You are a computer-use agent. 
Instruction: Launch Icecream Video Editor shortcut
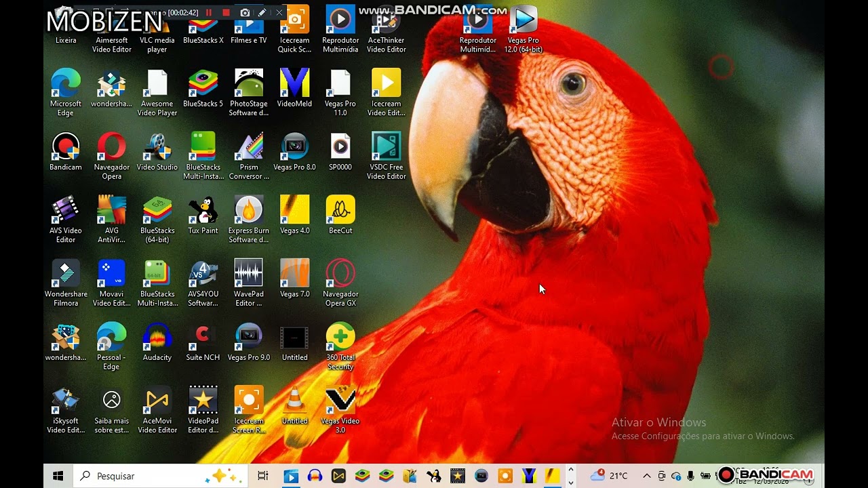(387, 93)
